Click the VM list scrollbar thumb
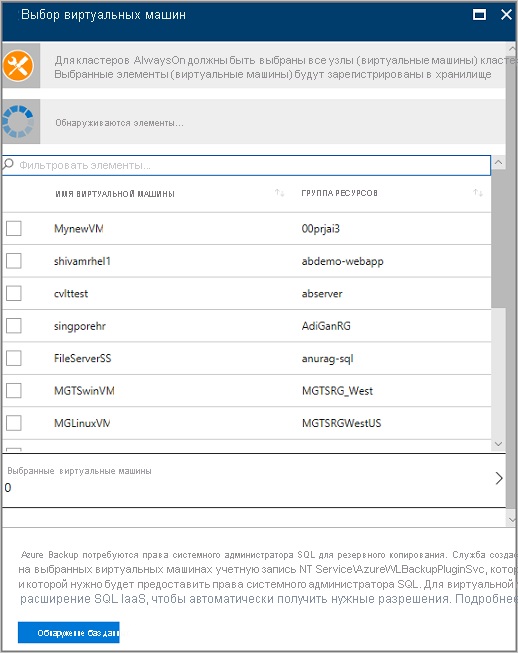The width and height of the screenshot is (518, 653). pyautogui.click(x=498, y=239)
